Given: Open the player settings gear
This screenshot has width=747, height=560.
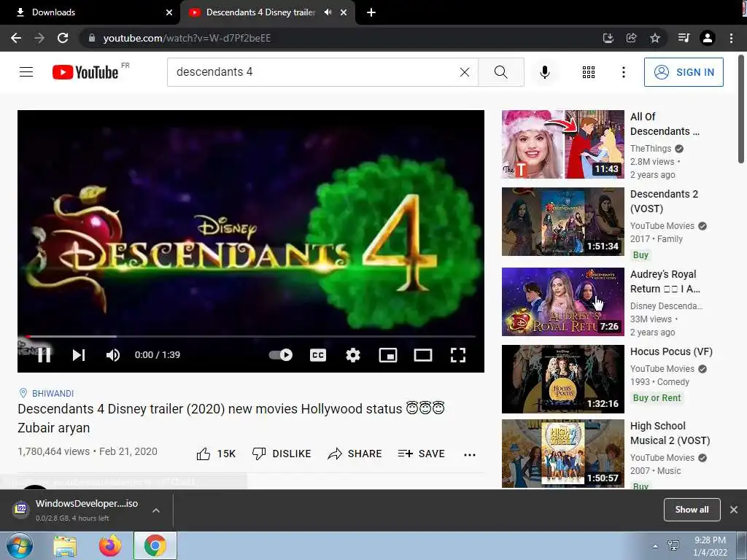Looking at the screenshot, I should click(353, 355).
